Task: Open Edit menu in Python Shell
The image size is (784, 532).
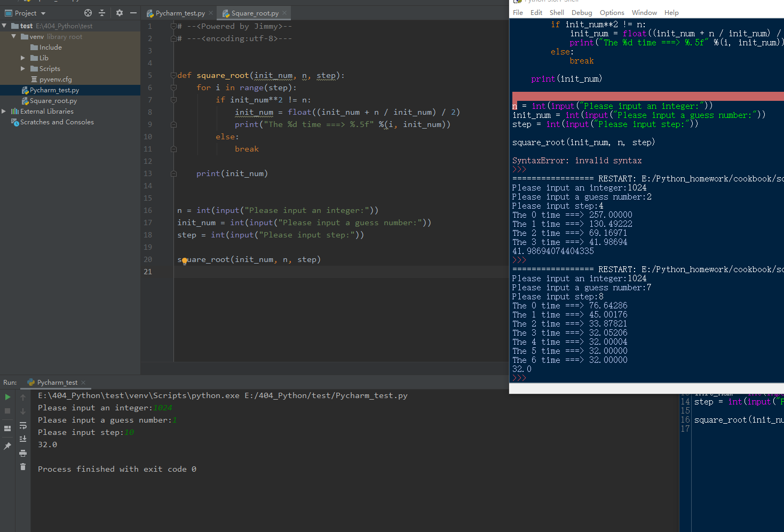Action: pyautogui.click(x=536, y=13)
